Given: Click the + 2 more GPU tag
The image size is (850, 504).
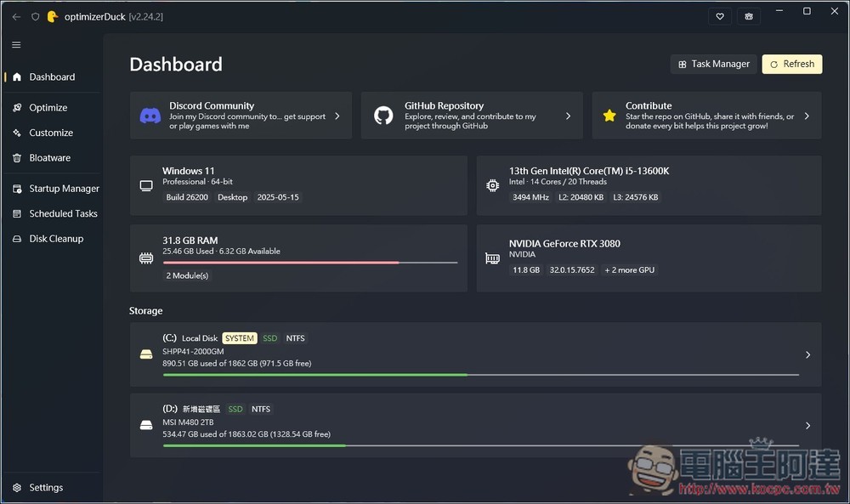Looking at the screenshot, I should click(x=629, y=270).
